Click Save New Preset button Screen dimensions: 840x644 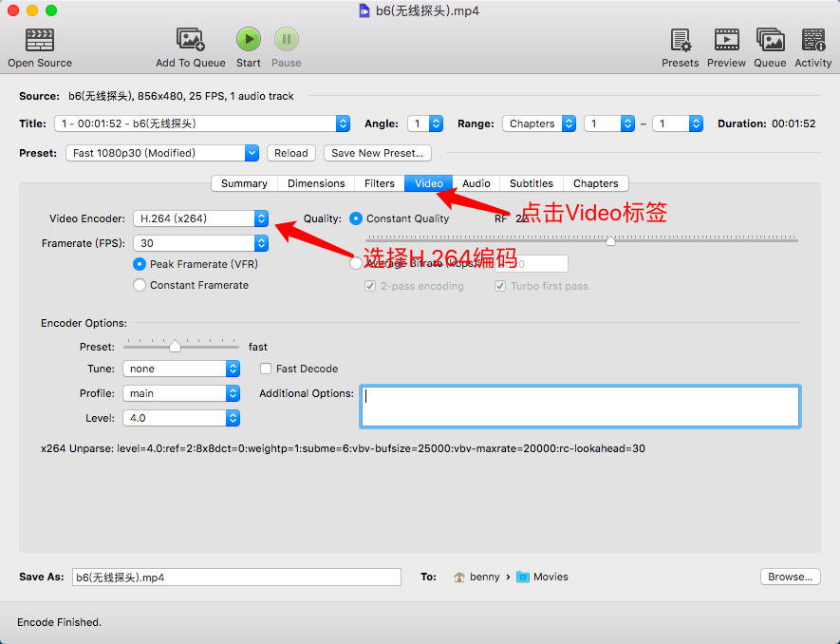coord(377,153)
